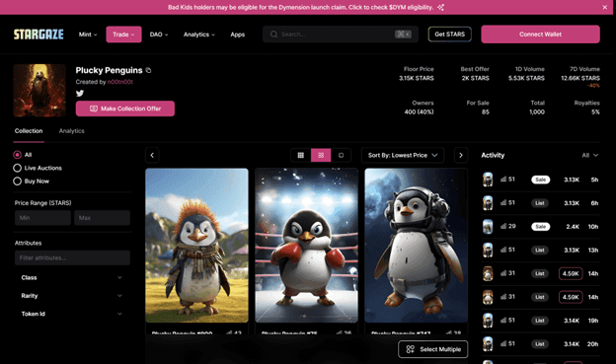616x364 pixels.
Task: Choose the single large card view icon
Action: click(x=341, y=155)
